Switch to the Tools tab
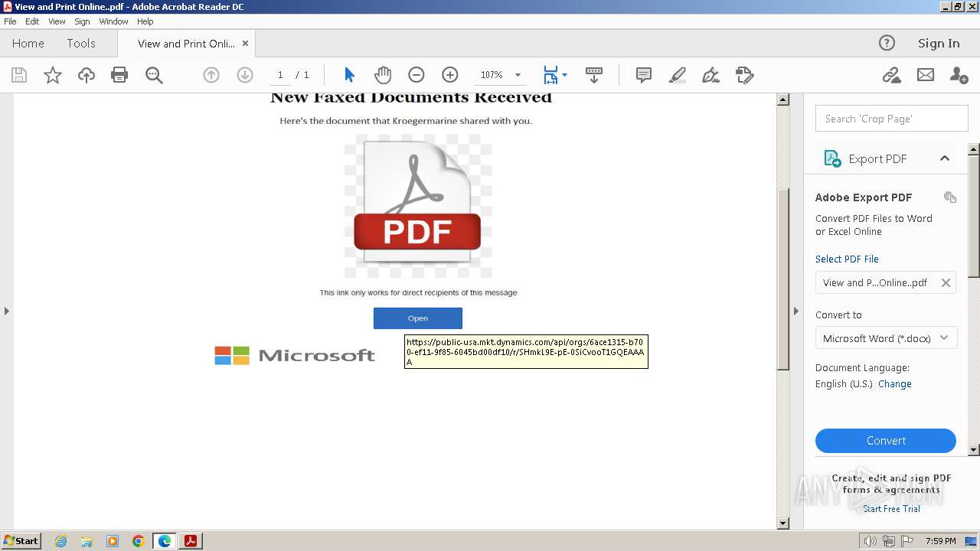The height and width of the screenshot is (551, 980). click(x=81, y=44)
